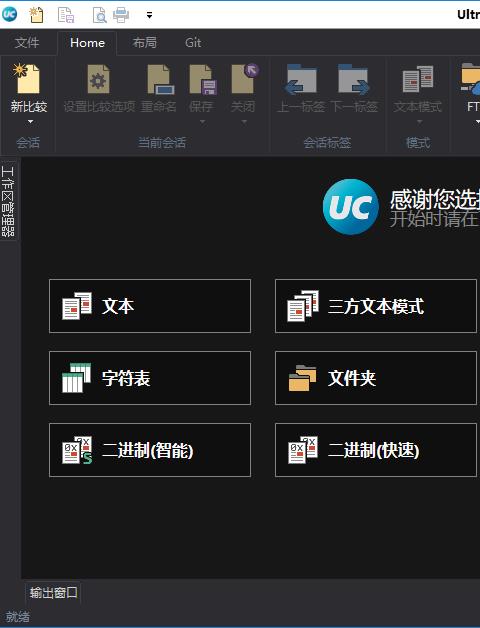Click the save session icon in the quick access toolbar
480x628 pixels.
click(66, 15)
